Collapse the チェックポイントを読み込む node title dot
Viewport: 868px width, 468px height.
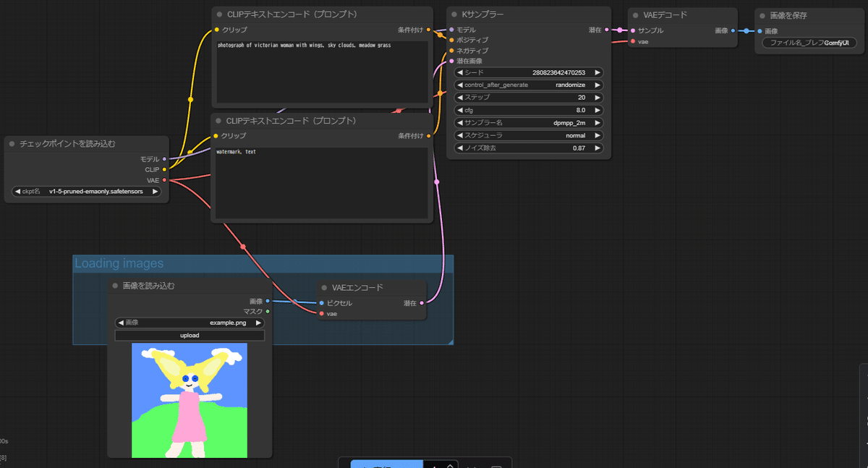coord(12,143)
